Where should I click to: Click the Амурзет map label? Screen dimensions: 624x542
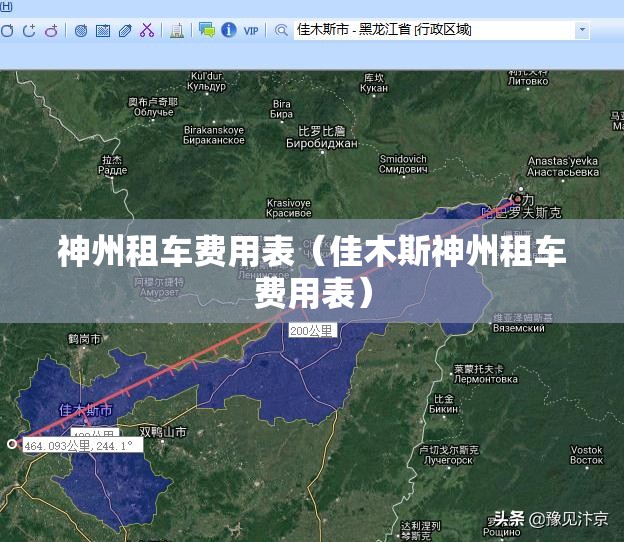159,292
